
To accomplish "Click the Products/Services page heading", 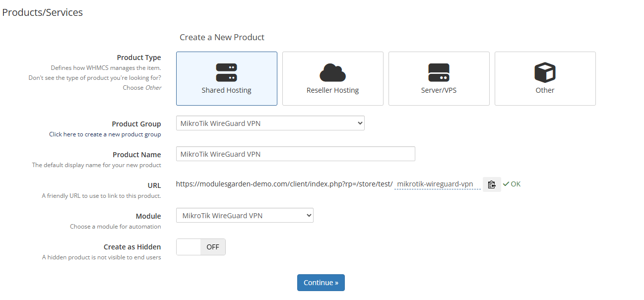I will pos(43,12).
